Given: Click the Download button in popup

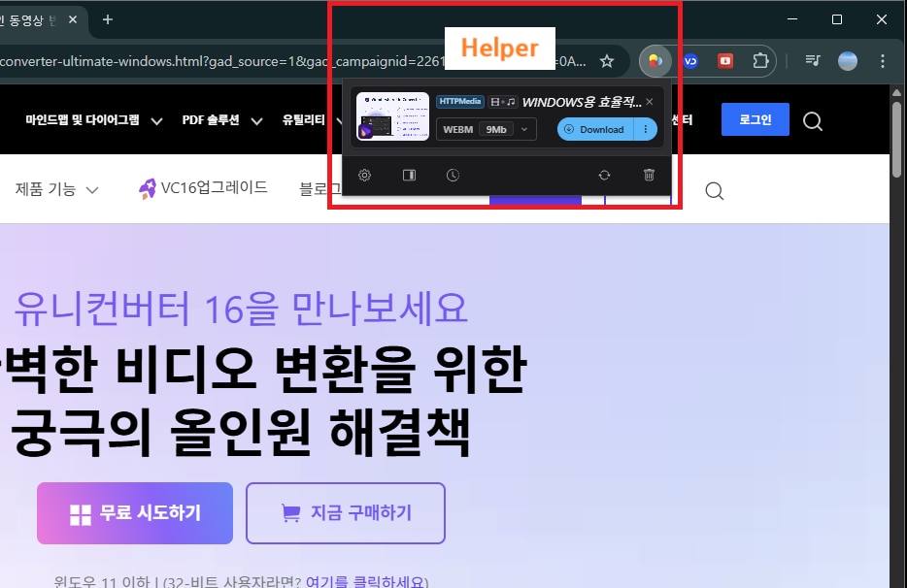Looking at the screenshot, I should 595,129.
